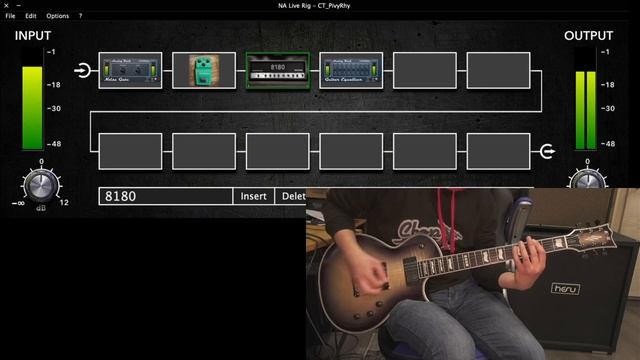The height and width of the screenshot is (360, 640).
Task: Close the NA Live Rig window
Action: [x=6, y=5]
